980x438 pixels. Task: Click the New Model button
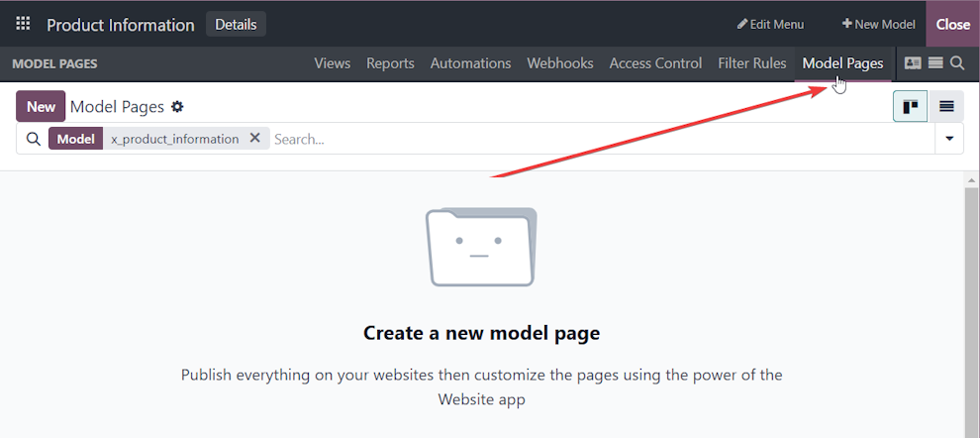(878, 25)
